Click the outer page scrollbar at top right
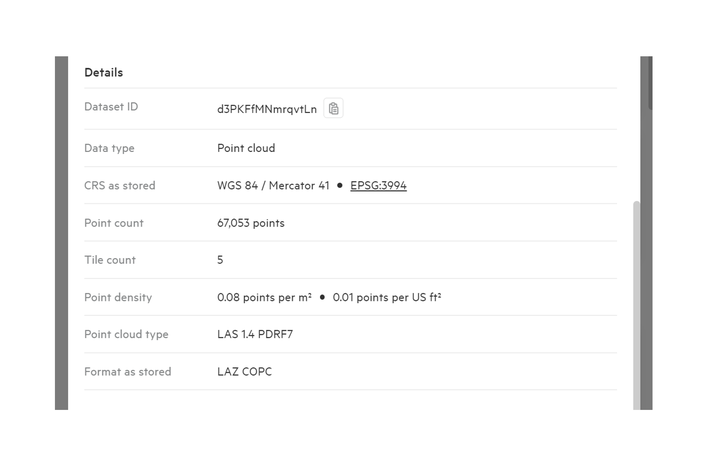The width and height of the screenshot is (720, 471). tap(650, 84)
